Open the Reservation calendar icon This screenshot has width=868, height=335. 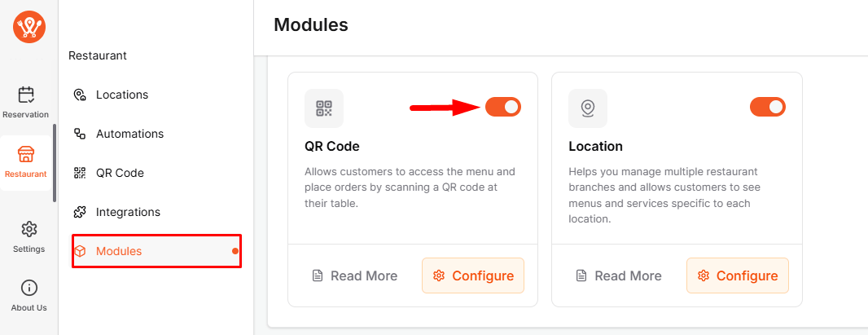tap(27, 95)
